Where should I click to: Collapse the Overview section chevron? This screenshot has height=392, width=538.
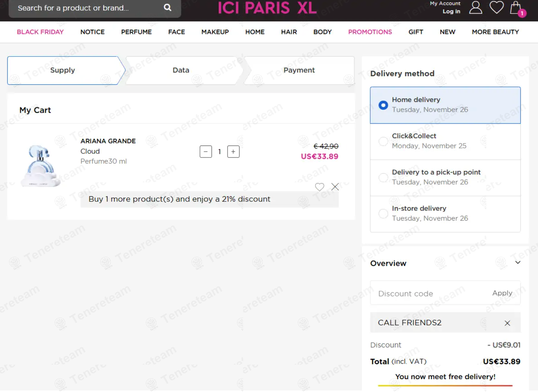[x=518, y=263]
